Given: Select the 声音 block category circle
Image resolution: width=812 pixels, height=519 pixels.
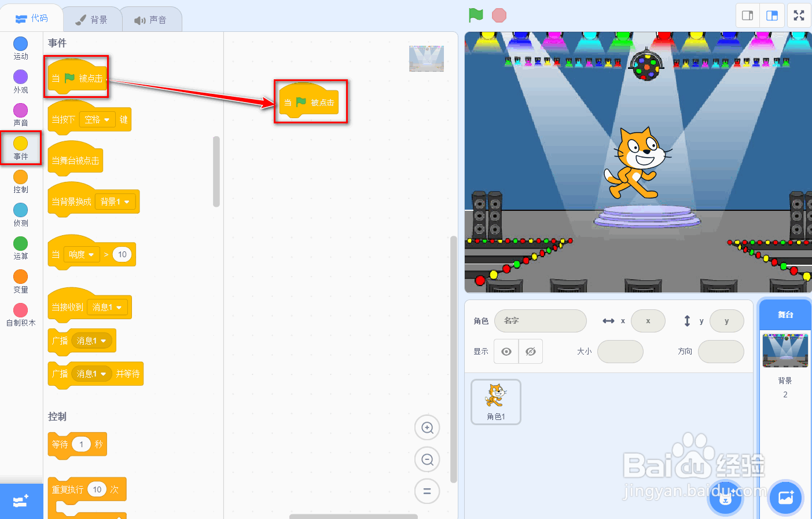Looking at the screenshot, I should [x=21, y=110].
